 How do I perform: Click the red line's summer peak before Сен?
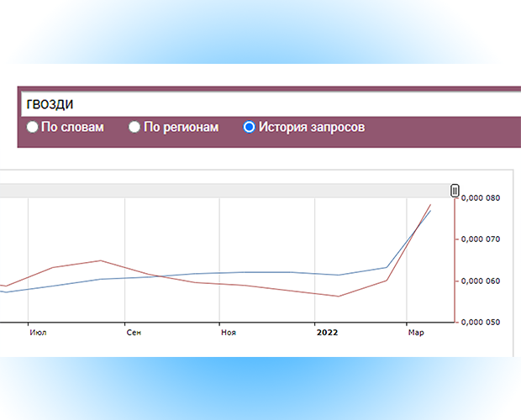click(x=101, y=260)
